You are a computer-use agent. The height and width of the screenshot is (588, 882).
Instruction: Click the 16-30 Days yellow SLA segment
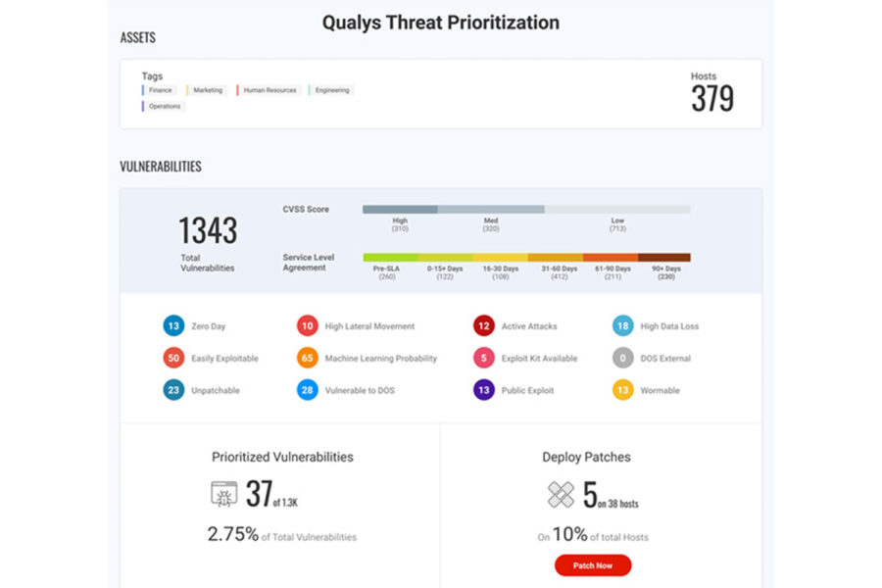pos(501,258)
